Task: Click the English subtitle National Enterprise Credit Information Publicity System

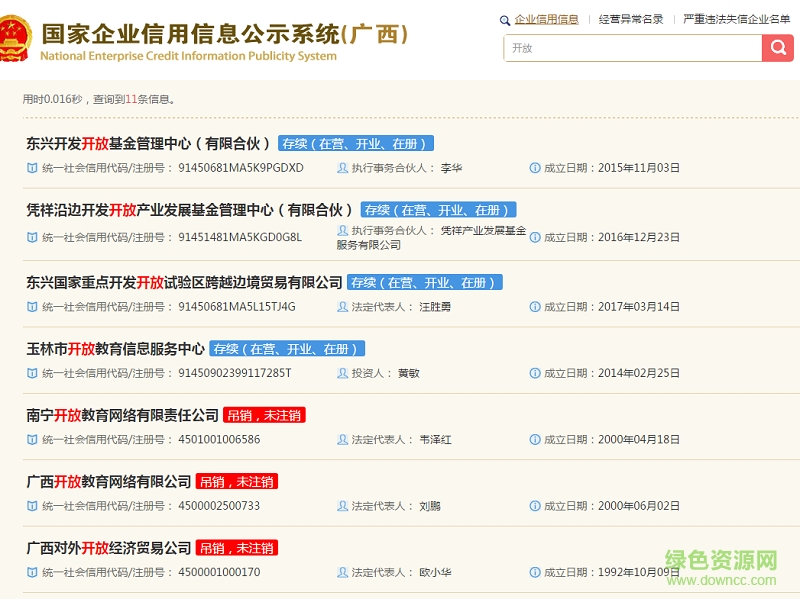Action: point(188,56)
